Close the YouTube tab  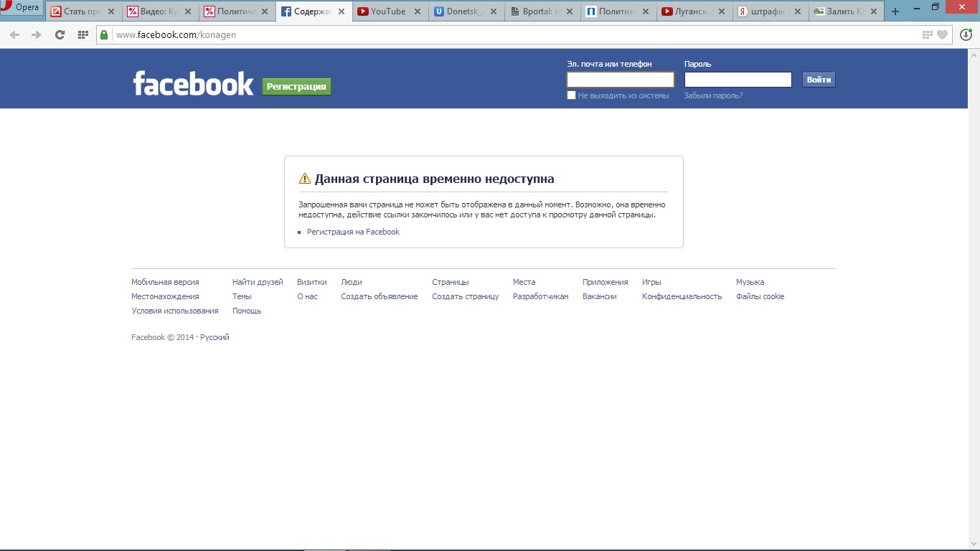pos(418,11)
